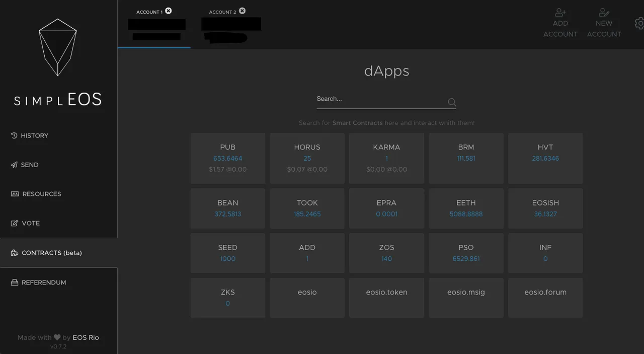This screenshot has height=354, width=644.
Task: Click the New Account pencil-person icon
Action: (x=604, y=12)
